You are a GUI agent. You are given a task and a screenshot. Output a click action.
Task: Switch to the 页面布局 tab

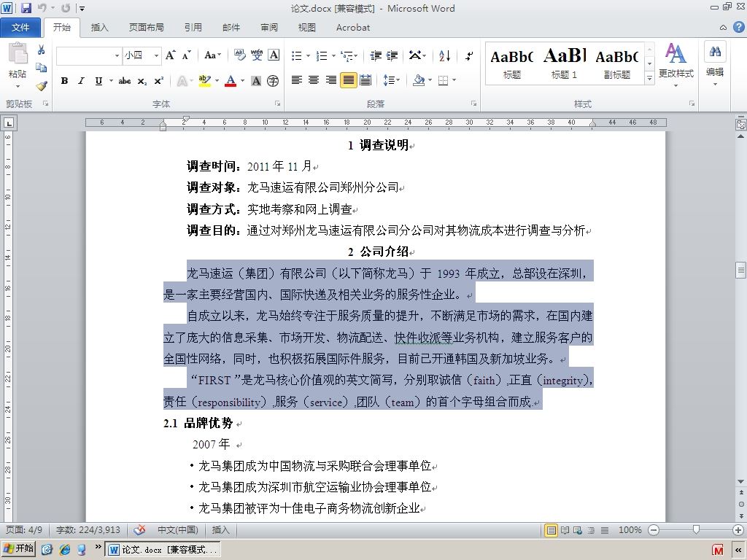[146, 28]
